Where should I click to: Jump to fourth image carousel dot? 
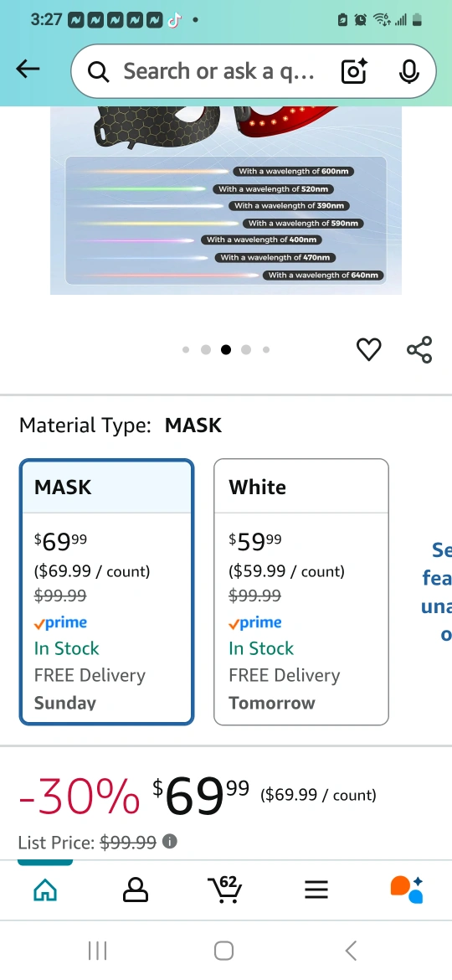point(246,349)
